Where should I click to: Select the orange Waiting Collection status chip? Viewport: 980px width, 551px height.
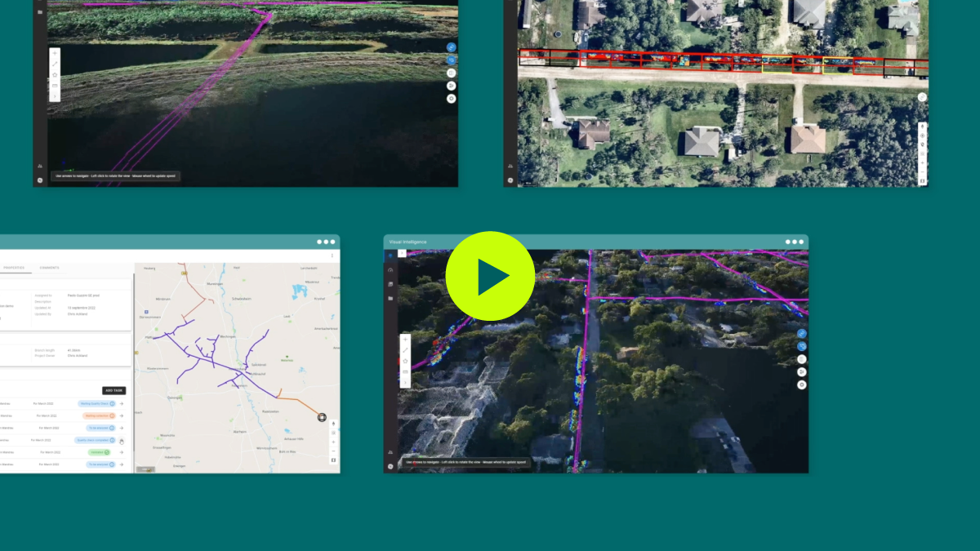100,415
